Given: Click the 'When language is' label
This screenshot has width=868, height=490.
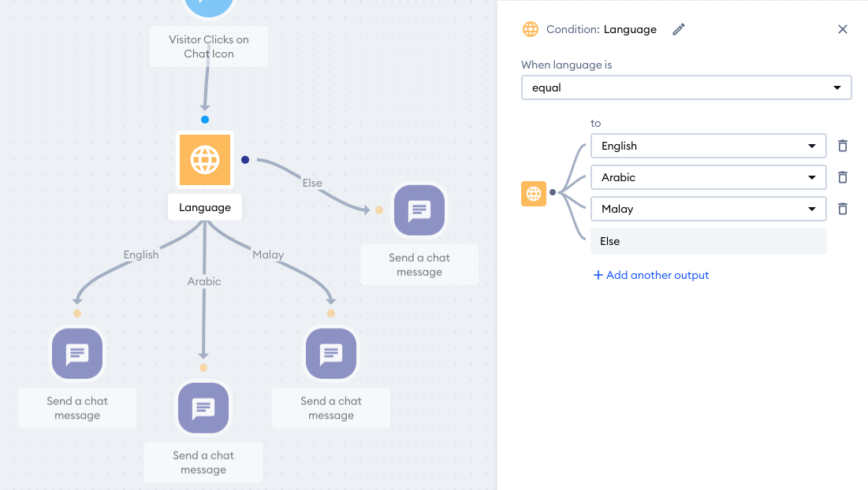Looking at the screenshot, I should 566,65.
